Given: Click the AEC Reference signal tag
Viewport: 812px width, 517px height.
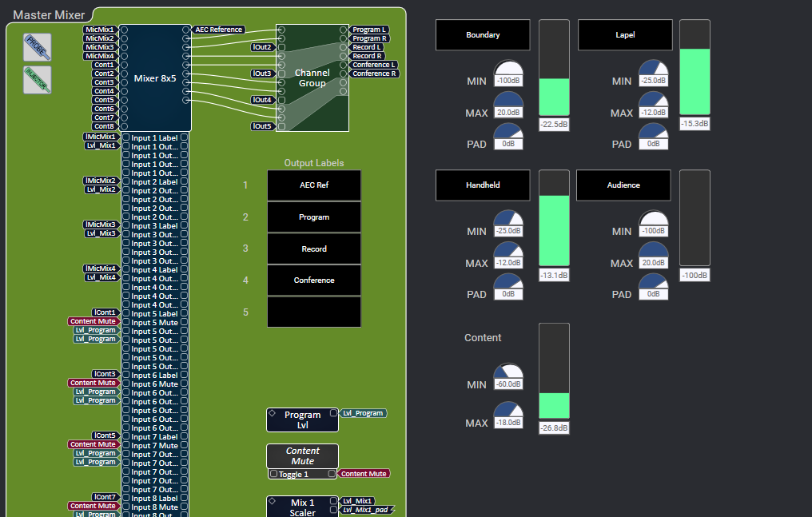Looking at the screenshot, I should [x=218, y=30].
